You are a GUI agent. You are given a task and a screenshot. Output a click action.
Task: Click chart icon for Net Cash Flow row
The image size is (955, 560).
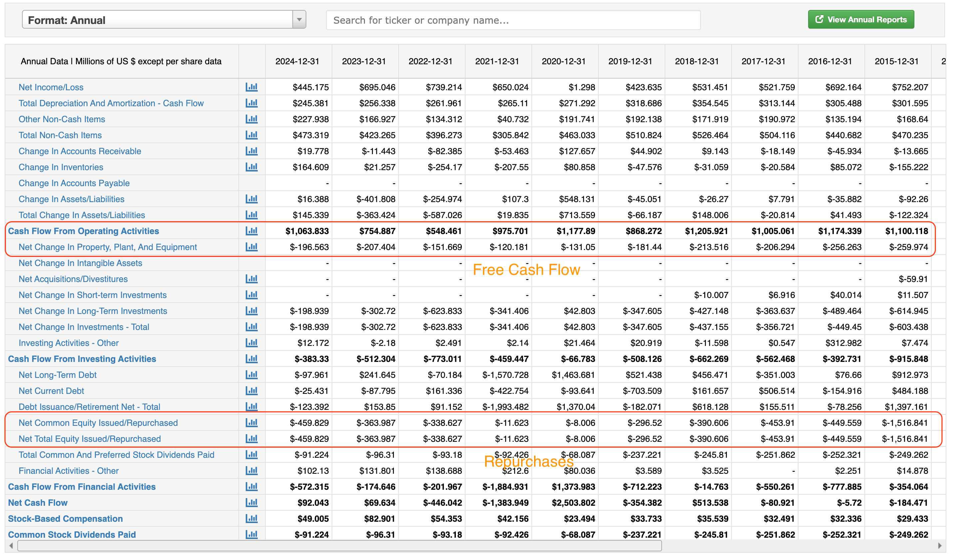pos(251,503)
